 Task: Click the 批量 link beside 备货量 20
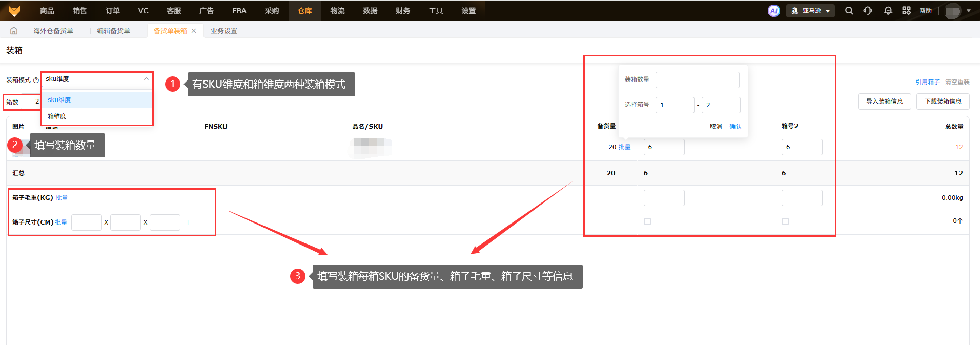click(624, 147)
